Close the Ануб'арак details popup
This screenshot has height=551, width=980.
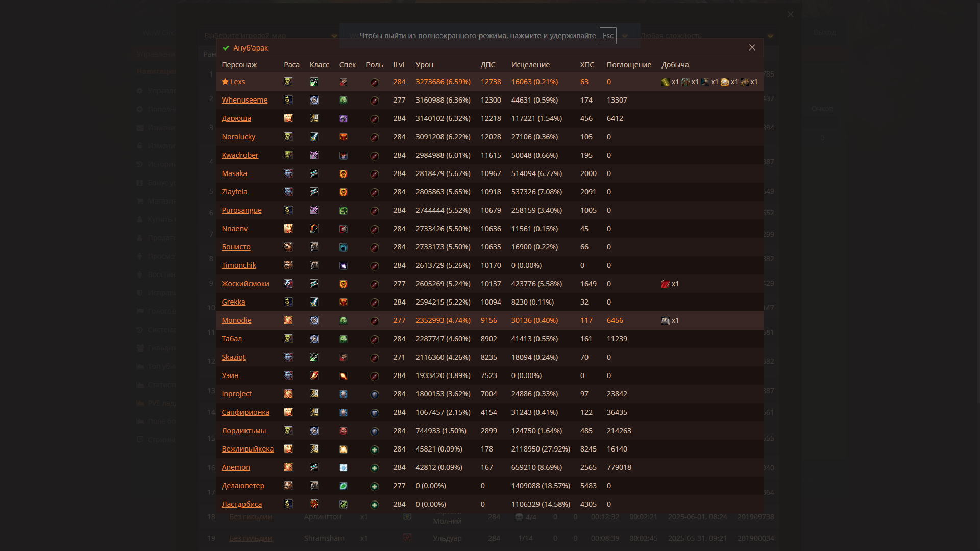(752, 47)
